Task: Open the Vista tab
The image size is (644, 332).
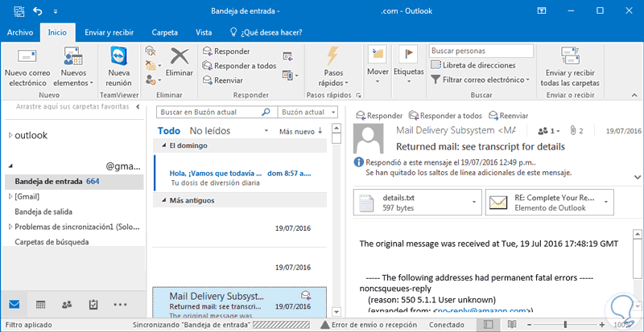Action: coord(204,32)
